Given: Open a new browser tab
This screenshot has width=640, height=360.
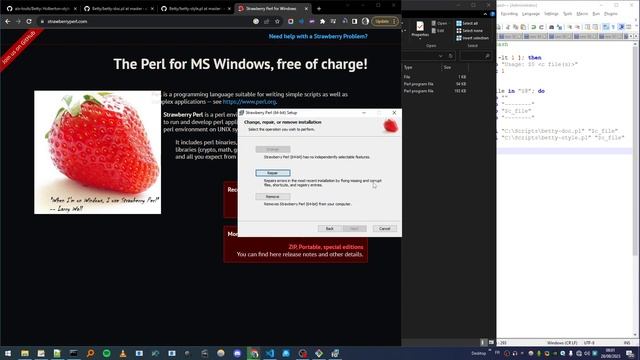Looking at the screenshot, I should [319, 9].
